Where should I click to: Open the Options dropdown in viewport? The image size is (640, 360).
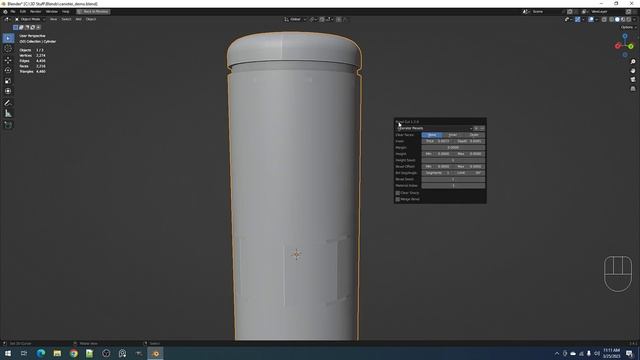point(628,27)
